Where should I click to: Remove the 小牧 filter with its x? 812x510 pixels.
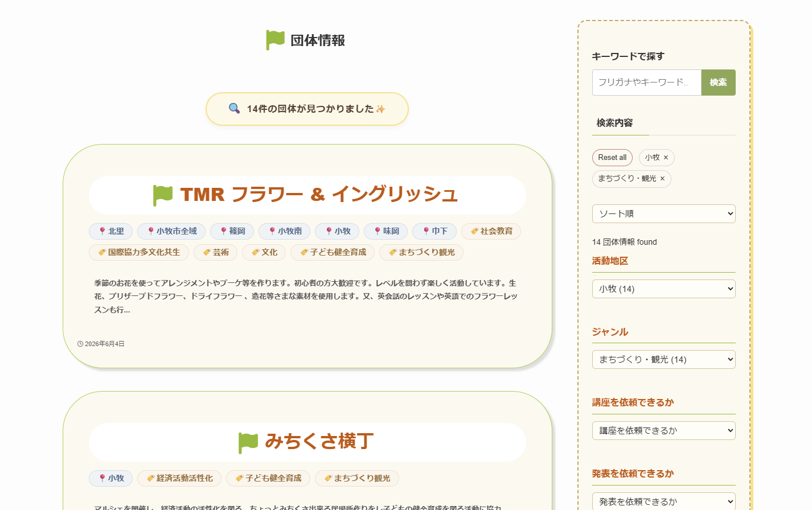[x=666, y=158]
